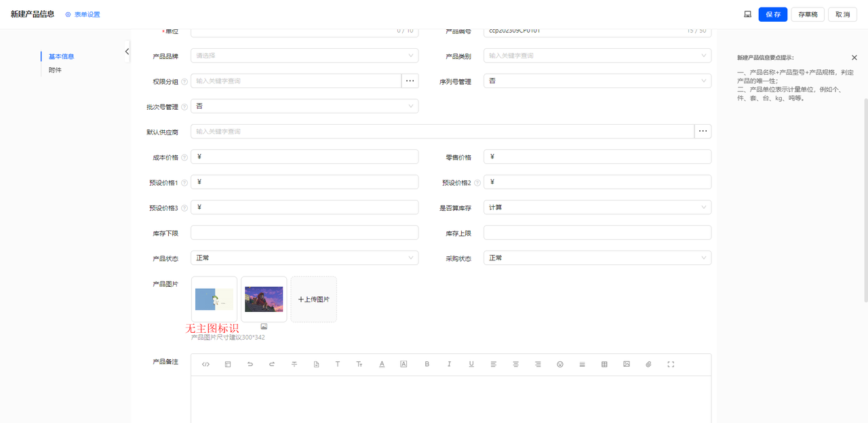Open the 产品类别 dropdown
This screenshot has height=423, width=868.
point(597,56)
